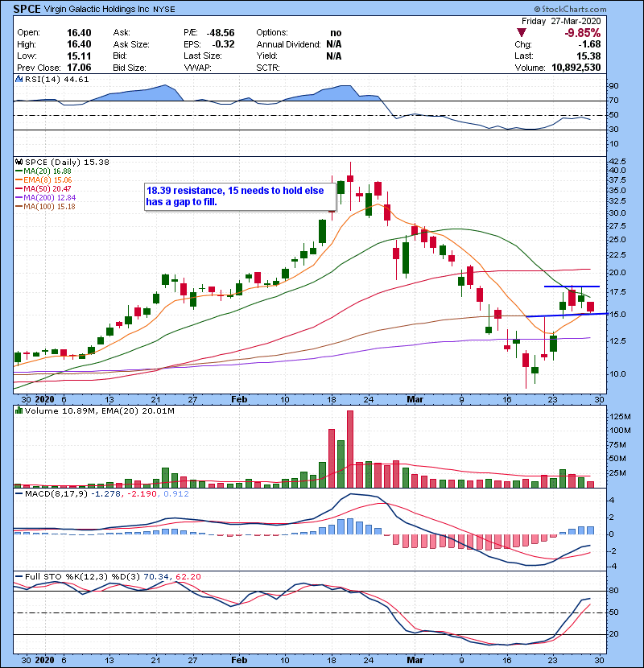The width and height of the screenshot is (644, 668).
Task: Click 'Feb' on the price chart date axis
Action: pyautogui.click(x=239, y=399)
